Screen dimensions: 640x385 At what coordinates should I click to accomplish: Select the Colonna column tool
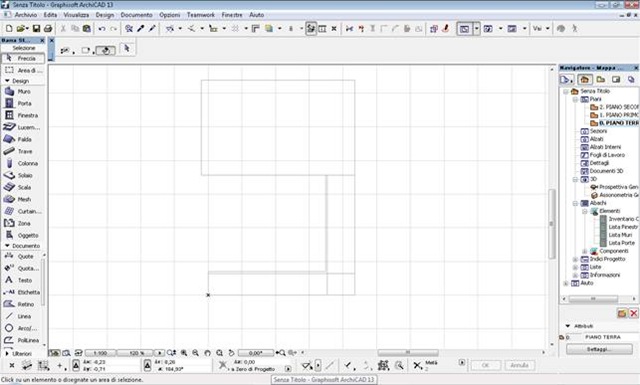[23, 163]
